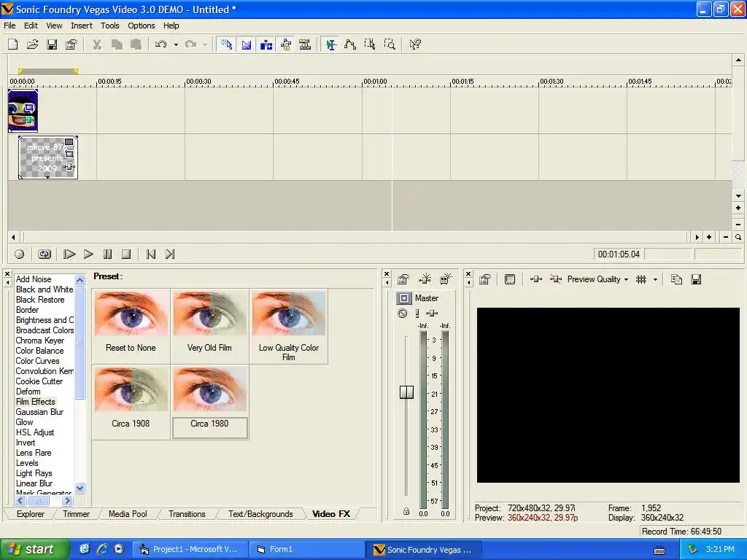Viewport: 747px width, 560px height.
Task: Toggle Master fader lock icon
Action: [406, 511]
